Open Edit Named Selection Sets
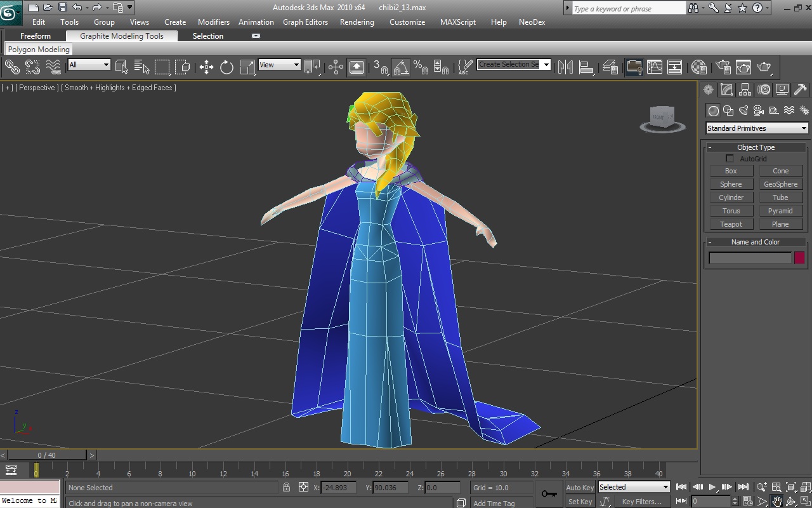The image size is (812, 508). click(465, 67)
